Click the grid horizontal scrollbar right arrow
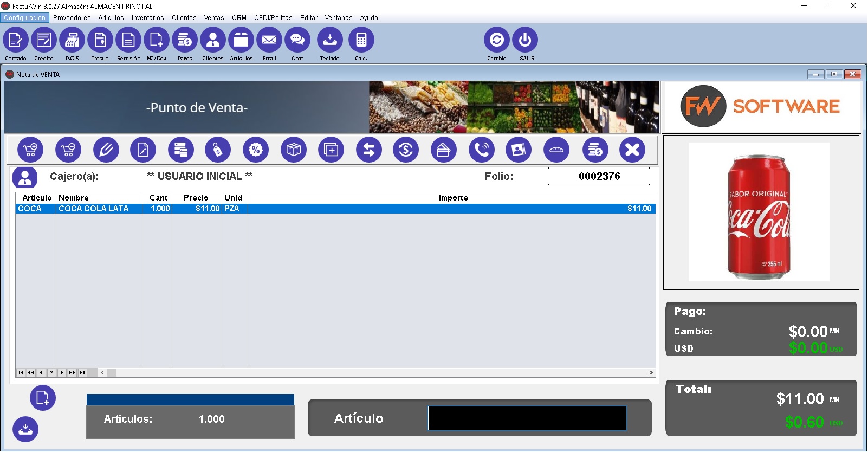The height and width of the screenshot is (452, 868). (x=651, y=373)
